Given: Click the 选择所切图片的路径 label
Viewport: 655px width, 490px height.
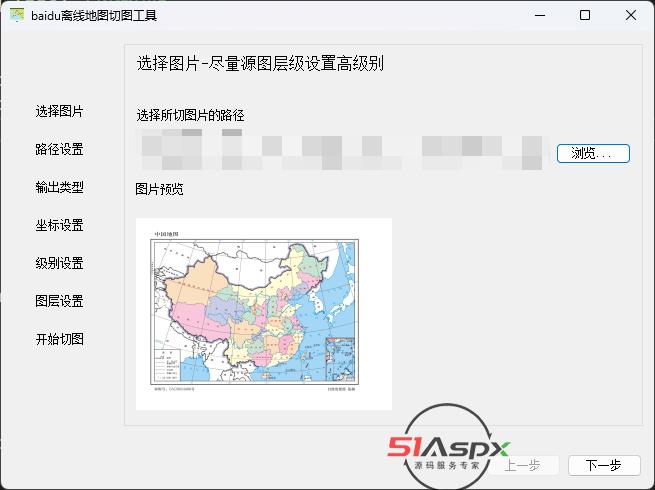Looking at the screenshot, I should 190,115.
